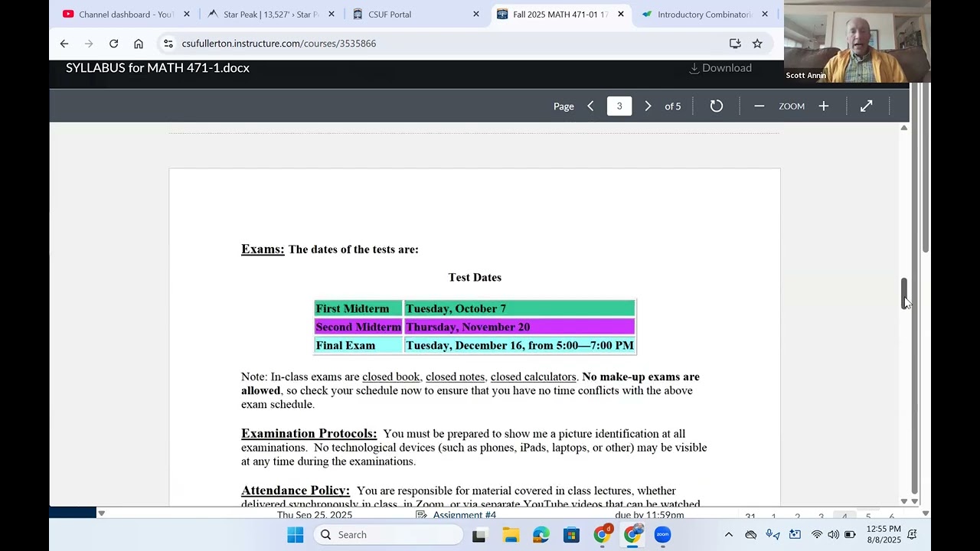
Task: Show hidden system tray icons
Action: [x=729, y=535]
